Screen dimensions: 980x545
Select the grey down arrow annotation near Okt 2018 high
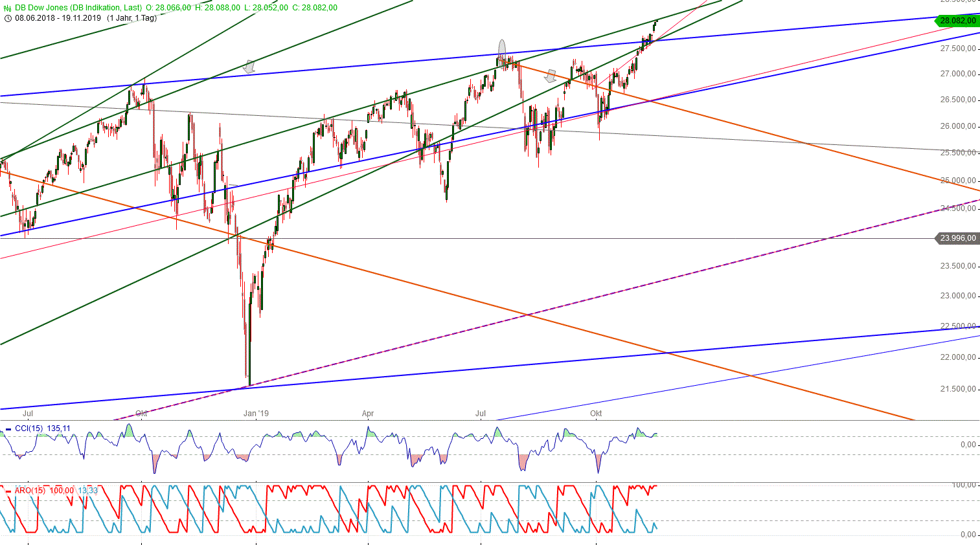[x=249, y=66]
